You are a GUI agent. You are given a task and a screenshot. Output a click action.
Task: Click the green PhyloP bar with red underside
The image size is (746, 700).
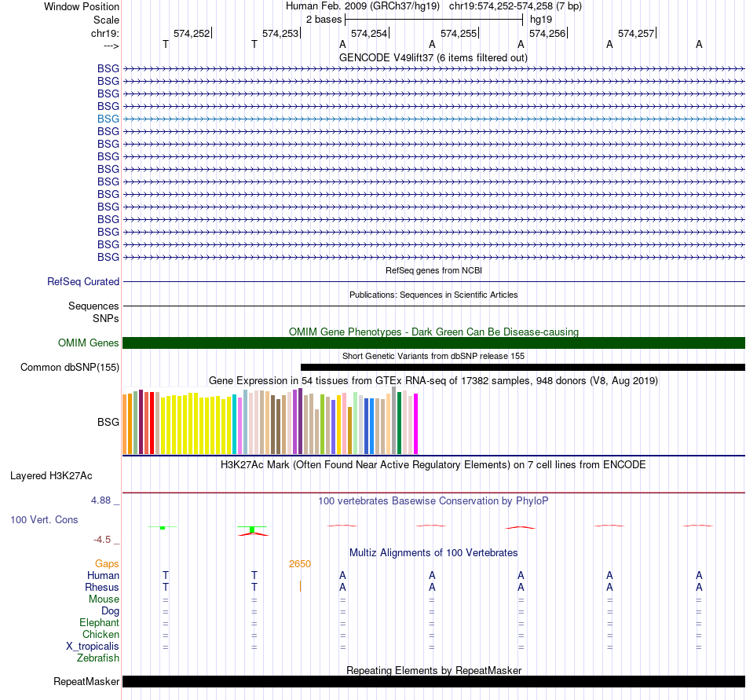click(x=253, y=530)
